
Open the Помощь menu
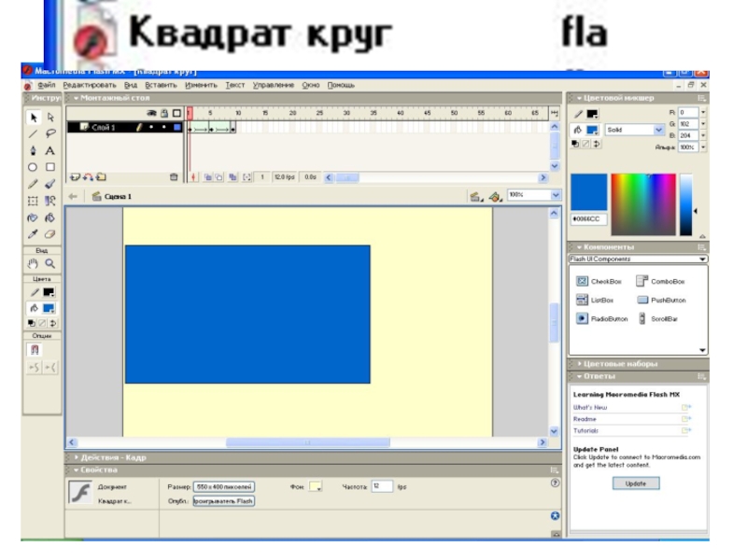(x=341, y=85)
